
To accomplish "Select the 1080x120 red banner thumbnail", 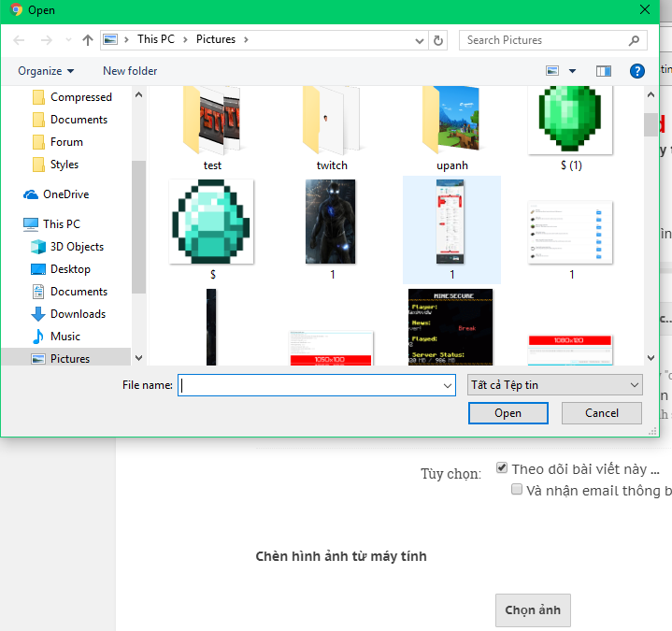I will 570,351.
